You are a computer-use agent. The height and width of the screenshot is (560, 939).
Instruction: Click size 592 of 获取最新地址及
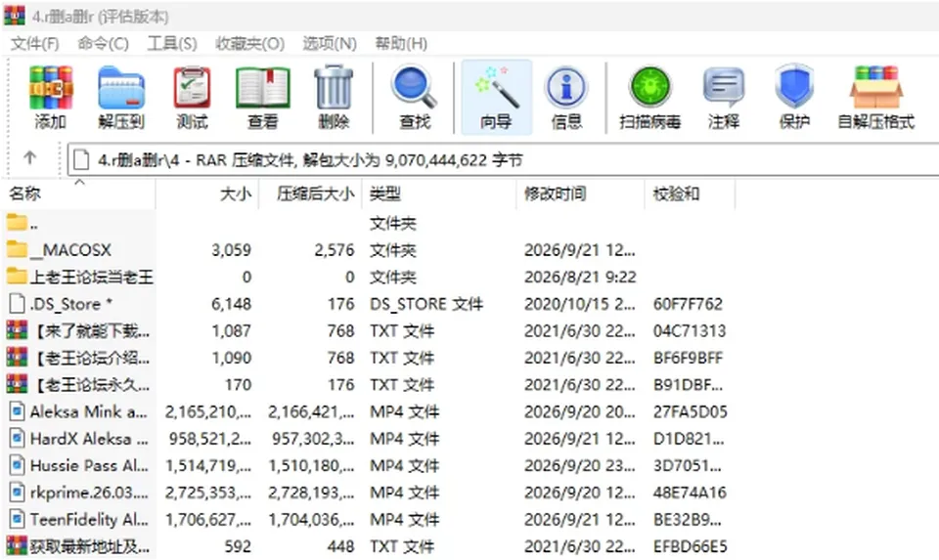238,546
